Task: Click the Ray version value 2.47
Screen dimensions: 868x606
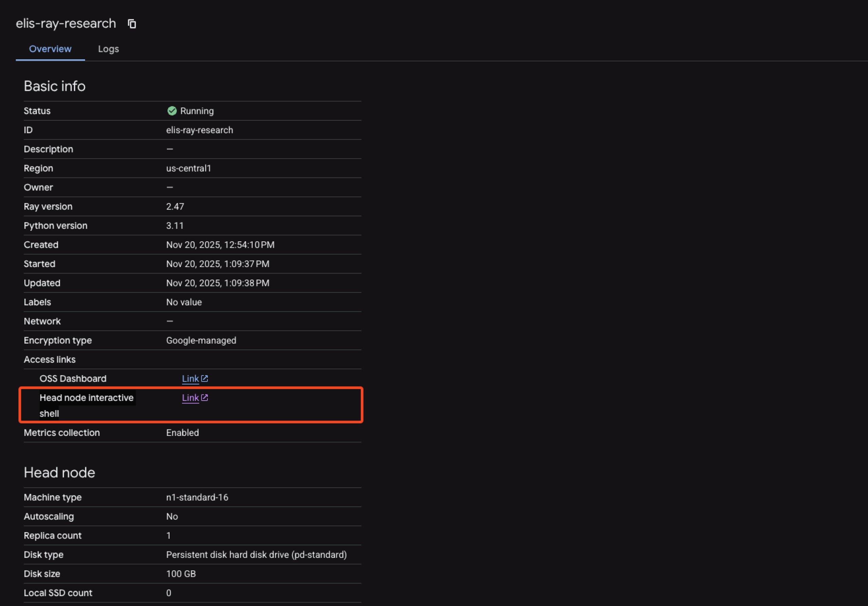Action: [x=175, y=206]
